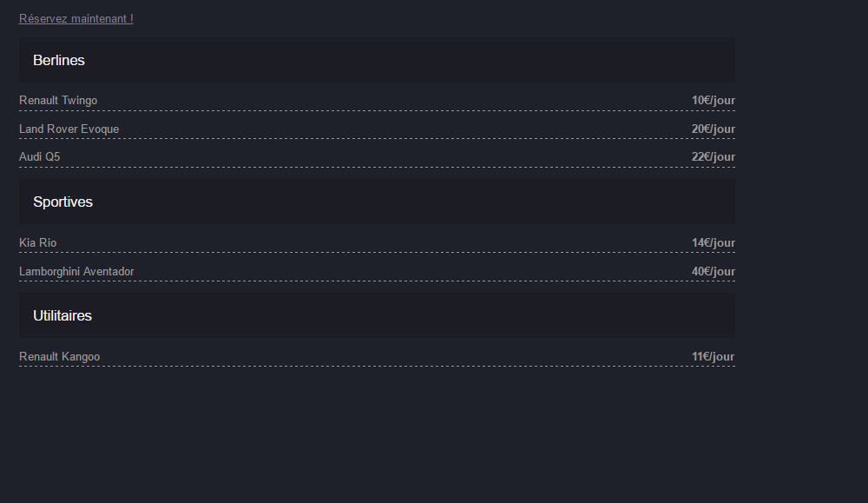Select the 20€/jour Evoque price
The width and height of the screenshot is (868, 503).
coord(713,129)
